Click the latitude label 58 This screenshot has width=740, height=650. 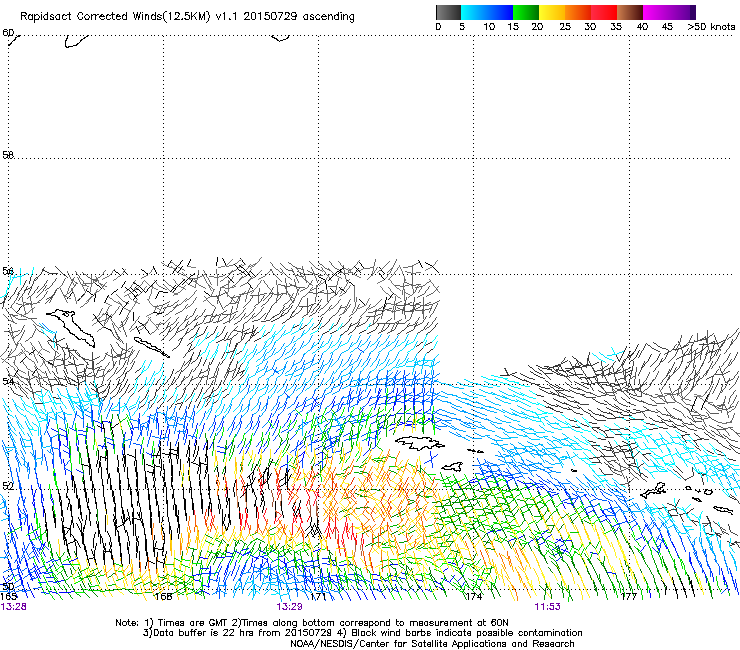[x=8, y=155]
